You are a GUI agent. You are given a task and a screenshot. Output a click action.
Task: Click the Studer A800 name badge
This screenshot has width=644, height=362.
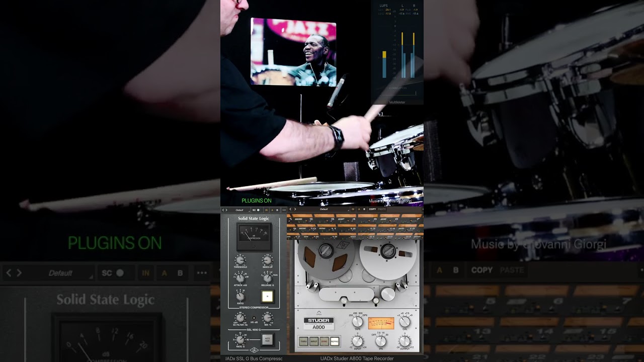tap(318, 323)
